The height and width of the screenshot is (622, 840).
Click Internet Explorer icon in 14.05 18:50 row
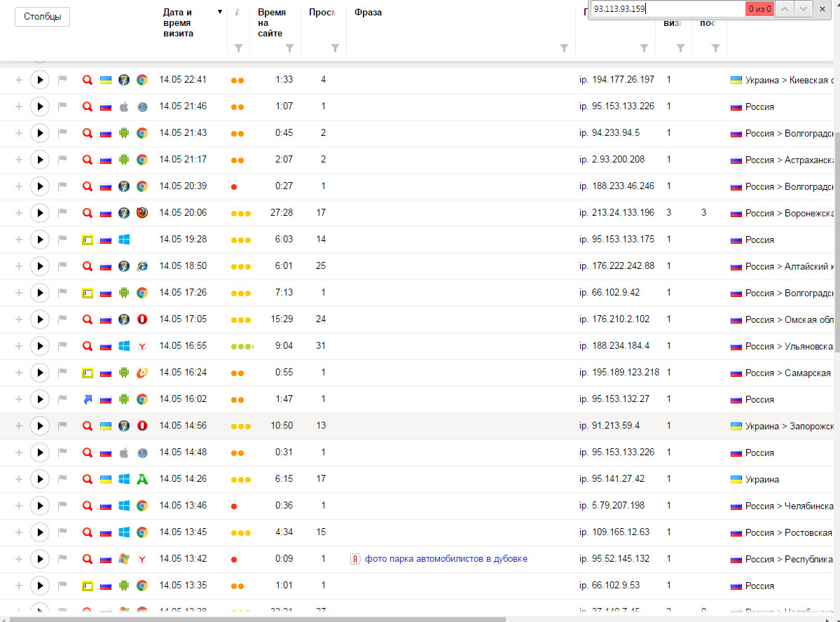[x=142, y=266]
